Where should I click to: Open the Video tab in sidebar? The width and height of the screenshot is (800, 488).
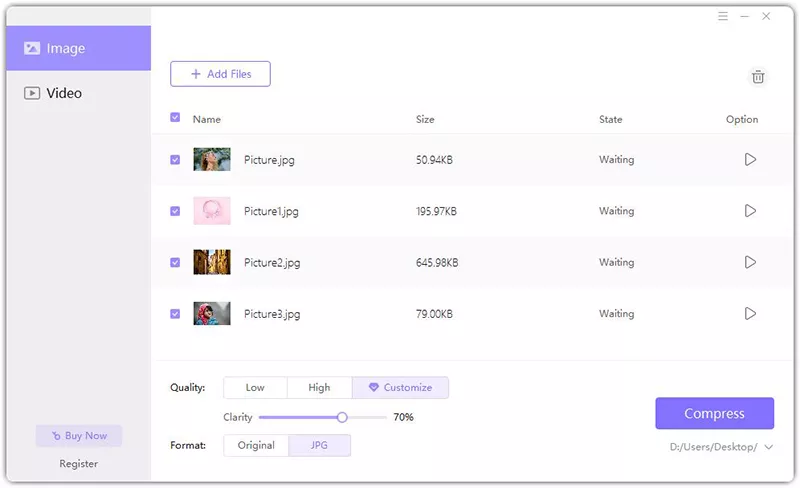pos(78,93)
